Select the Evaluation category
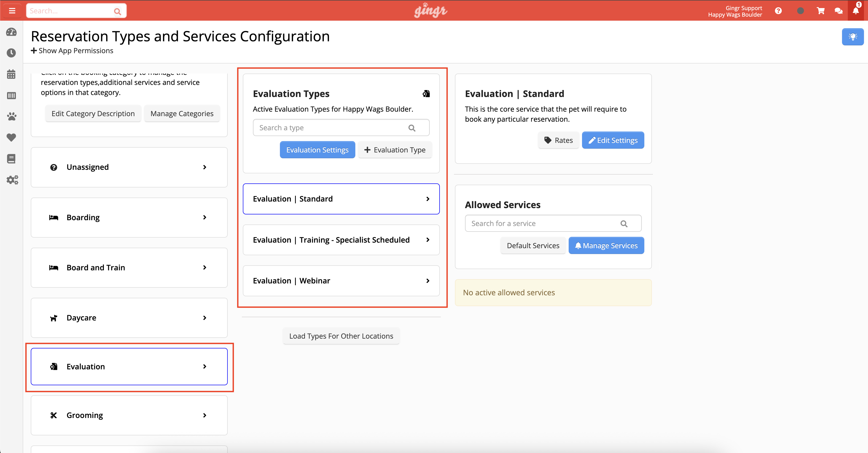This screenshot has width=868, height=453. tap(129, 367)
